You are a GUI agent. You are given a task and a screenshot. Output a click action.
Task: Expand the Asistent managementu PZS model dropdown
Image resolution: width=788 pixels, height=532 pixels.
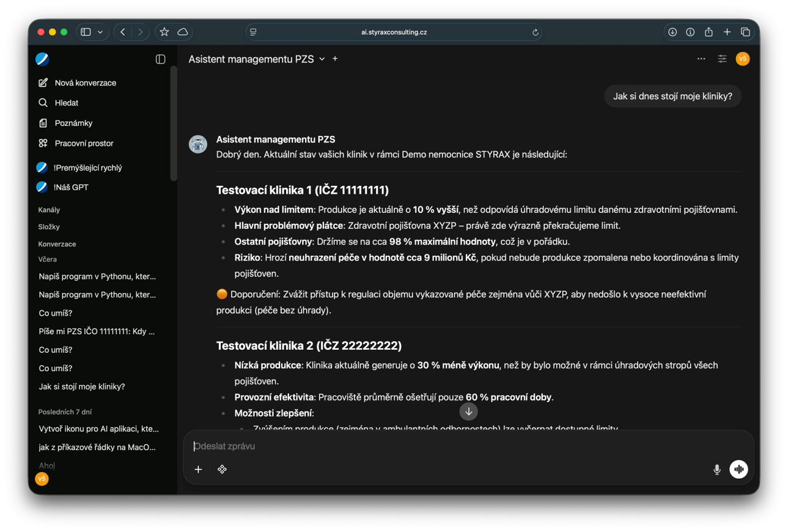click(322, 59)
